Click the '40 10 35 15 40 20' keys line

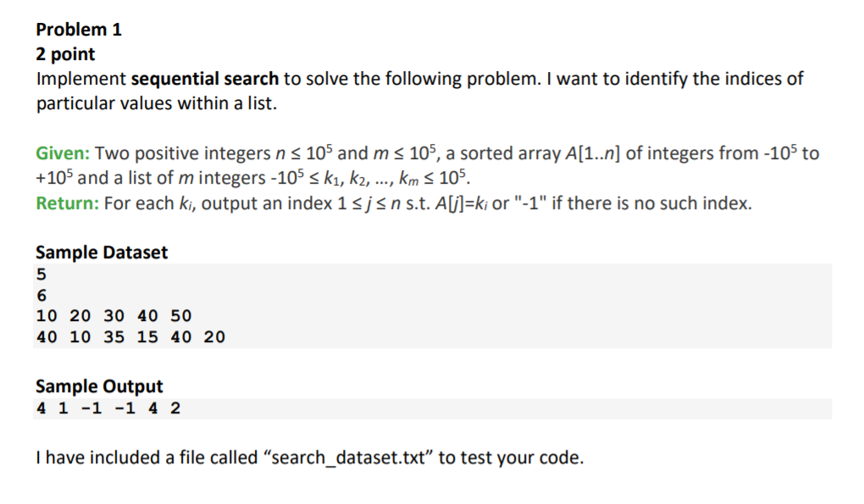coord(130,336)
